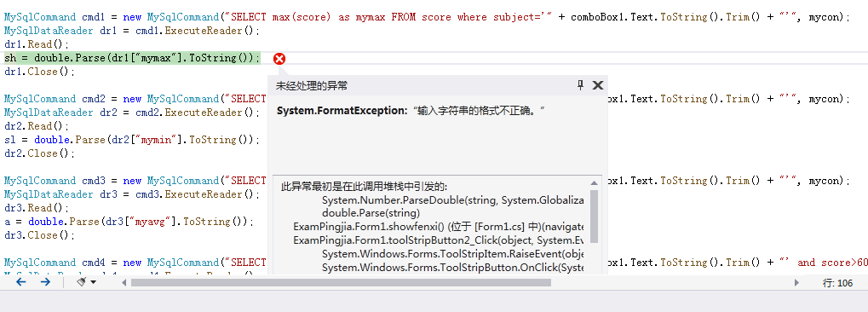Select the System.FormatException message text
Viewport: 868px width, 312px height.
point(411,110)
